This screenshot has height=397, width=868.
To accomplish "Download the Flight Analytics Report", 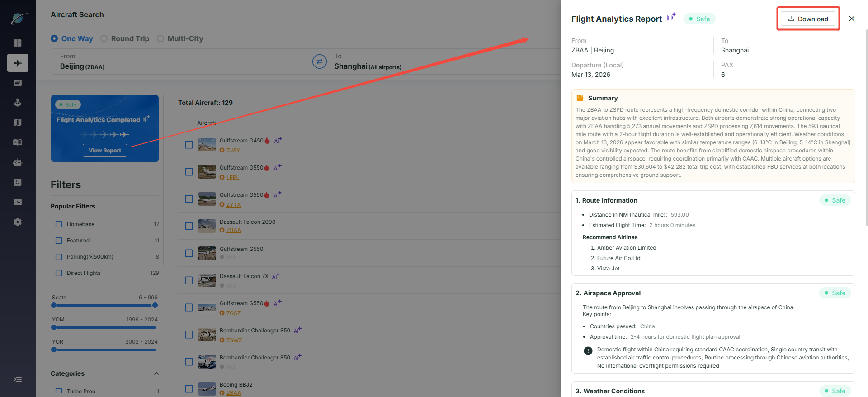I will tap(808, 19).
